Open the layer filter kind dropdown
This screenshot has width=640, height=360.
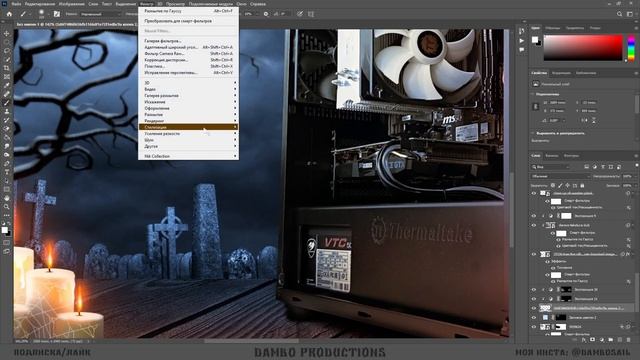[x=551, y=167]
